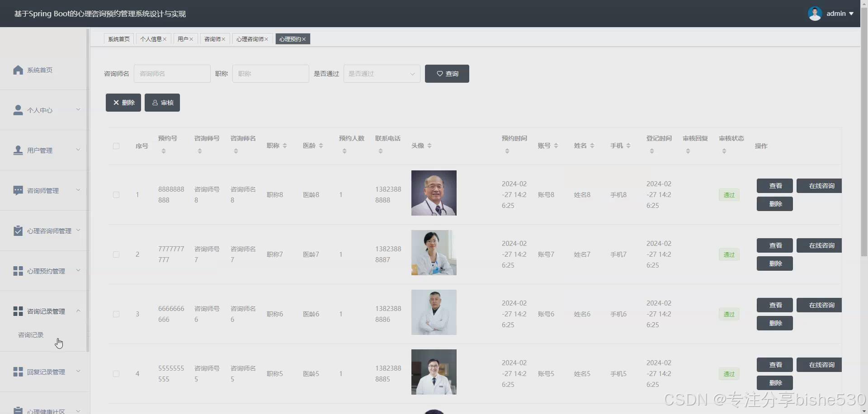Expand the 咨询师管理 menu chevron

coord(78,190)
